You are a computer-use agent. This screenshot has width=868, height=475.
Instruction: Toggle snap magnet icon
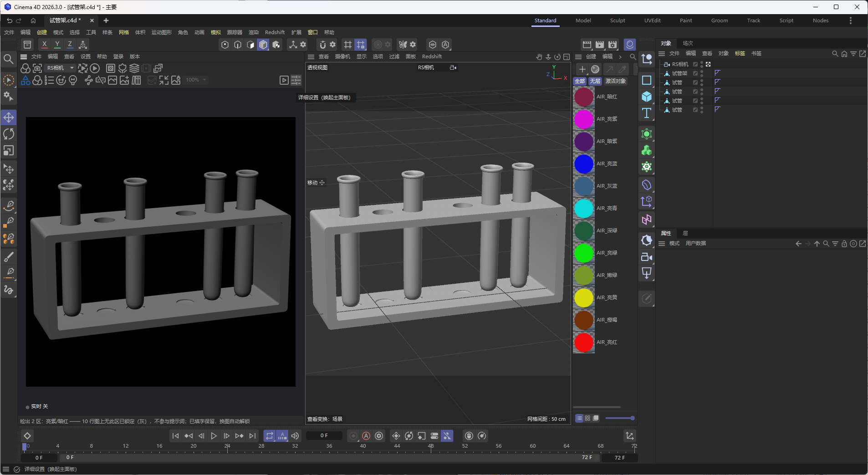coord(322,45)
